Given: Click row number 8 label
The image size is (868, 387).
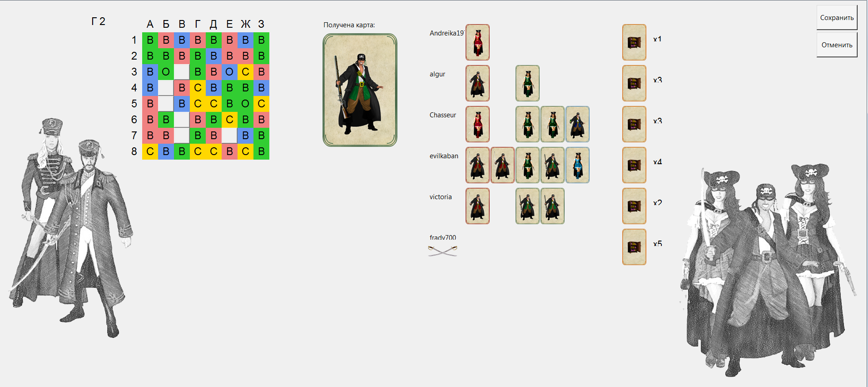Looking at the screenshot, I should (x=134, y=151).
